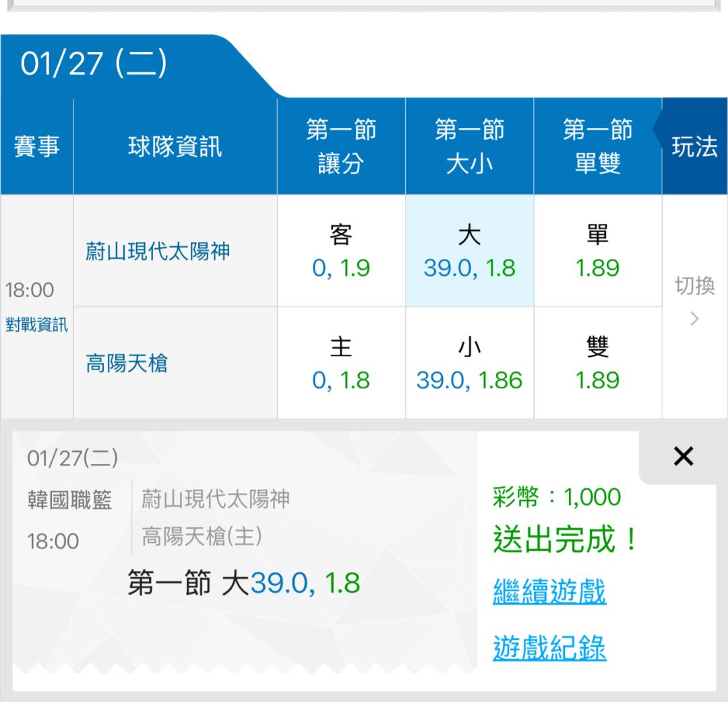Open 高陽天槍 team info
Viewport: 728px width, 702px height.
[x=127, y=364]
